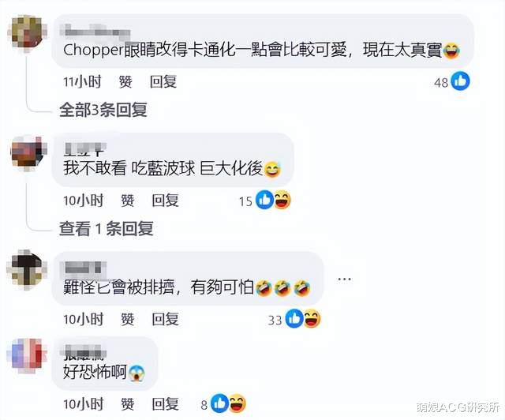This screenshot has width=505, height=420.
Task: Reply (回复) to the 我不敢看 comment
Action: pyautogui.click(x=166, y=201)
